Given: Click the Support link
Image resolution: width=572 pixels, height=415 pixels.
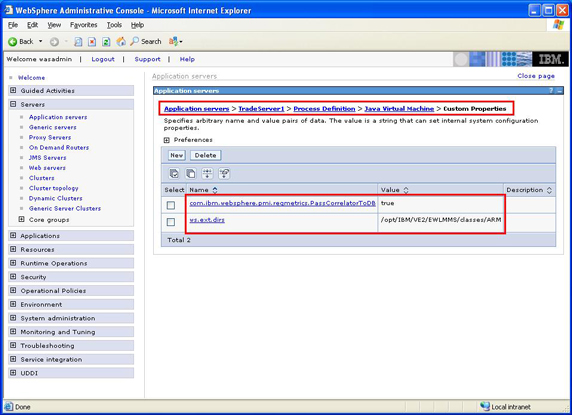Looking at the screenshot, I should (147, 59).
